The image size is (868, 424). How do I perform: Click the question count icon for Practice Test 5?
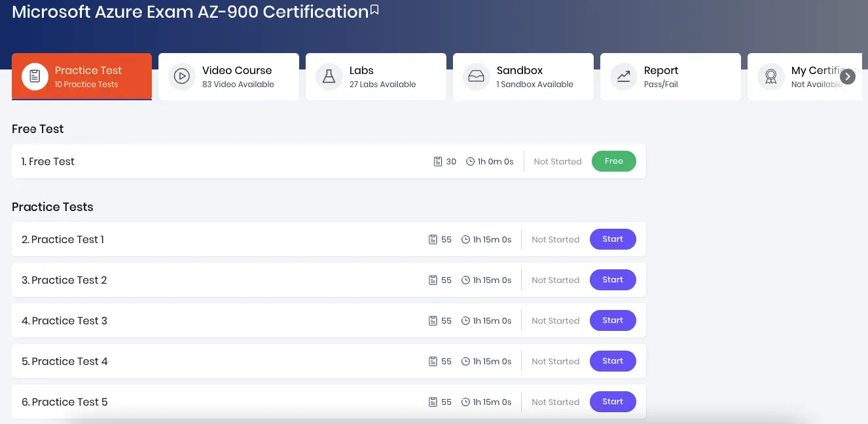tap(433, 402)
